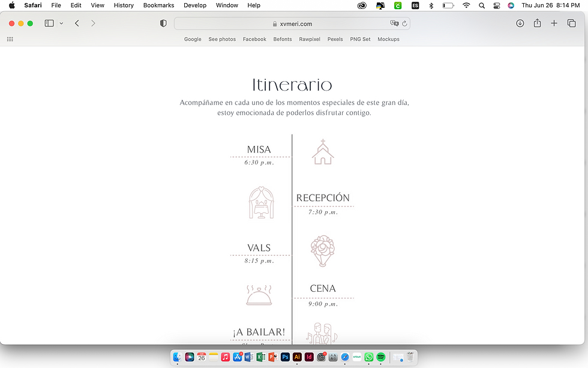
Task: Open Photoshop from the Dock
Action: (x=285, y=357)
